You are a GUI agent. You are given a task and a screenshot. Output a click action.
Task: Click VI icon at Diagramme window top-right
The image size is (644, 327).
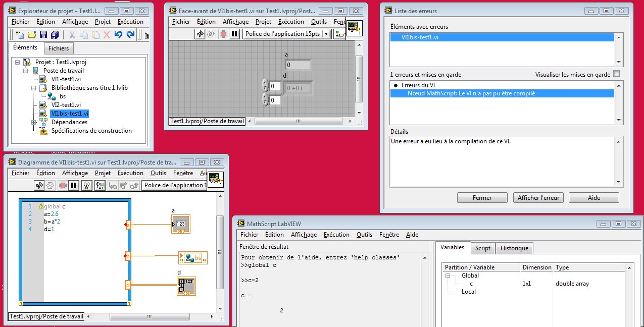(215, 180)
